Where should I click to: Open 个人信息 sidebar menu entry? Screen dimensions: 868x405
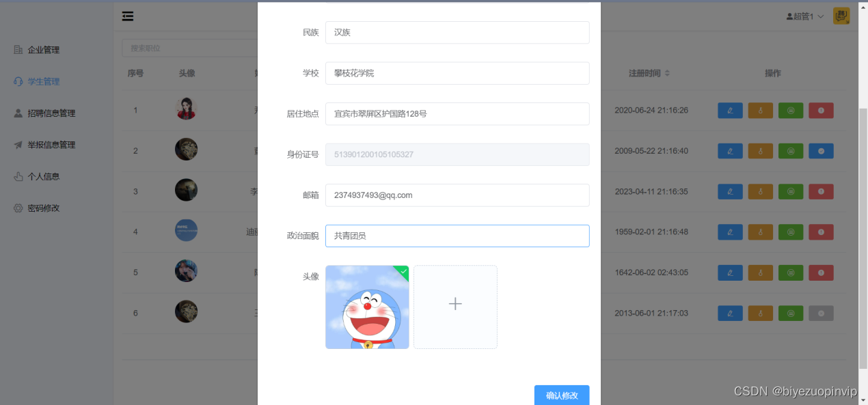pyautogui.click(x=44, y=176)
